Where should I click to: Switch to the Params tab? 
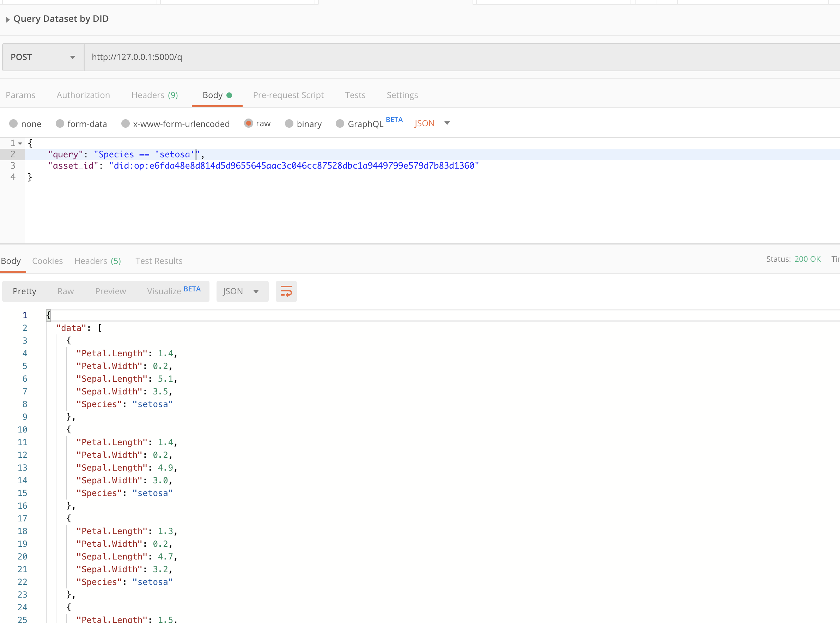click(x=20, y=95)
